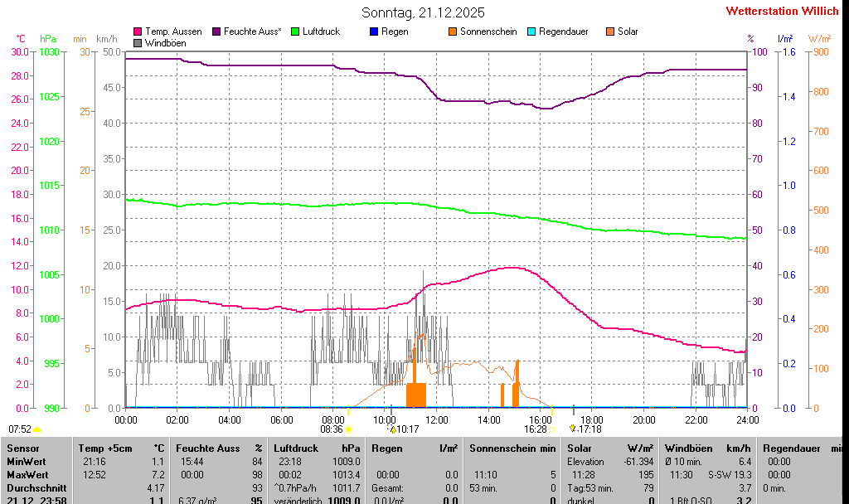
Task: Click the pink Temp. Aussen legend swatch
Action: coord(138,31)
